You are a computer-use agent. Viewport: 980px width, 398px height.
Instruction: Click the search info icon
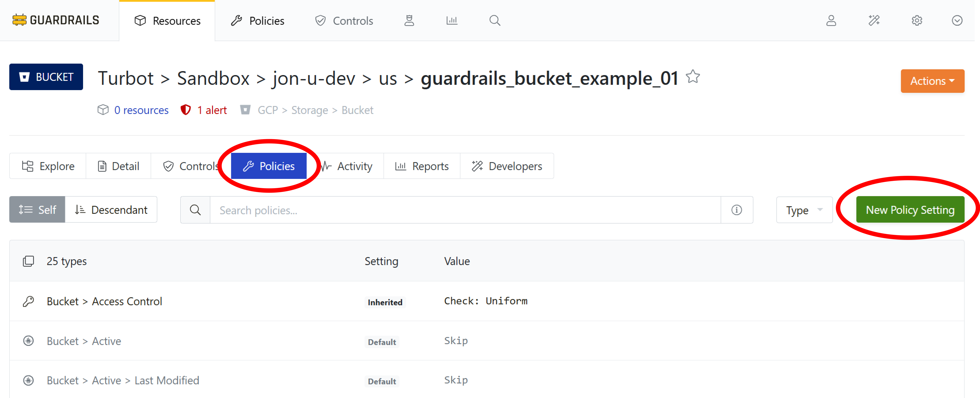coord(737,210)
